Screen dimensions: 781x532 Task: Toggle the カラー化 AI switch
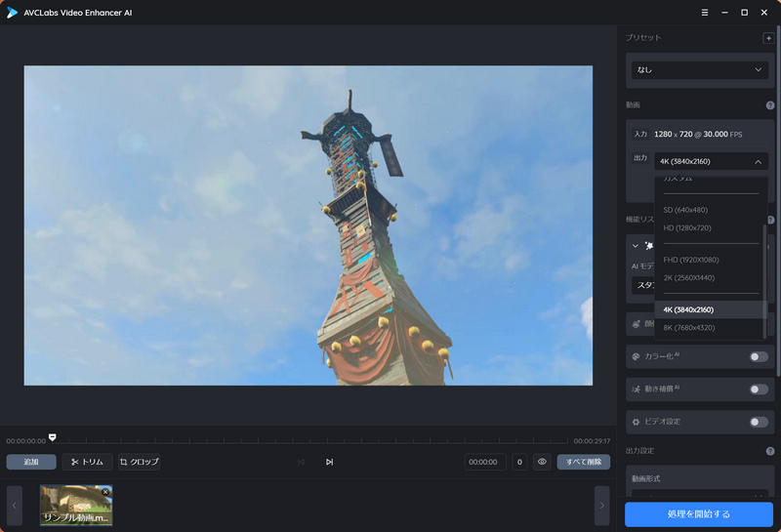tap(759, 356)
